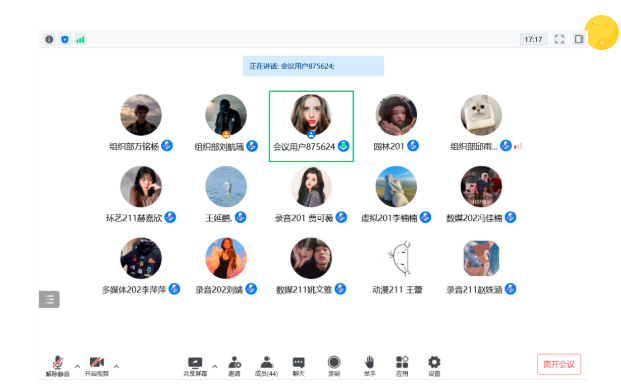Open the members (44) list
This screenshot has height=390, width=621.
[267, 366]
